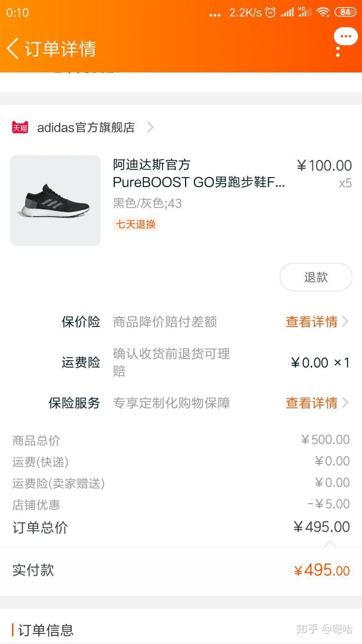Image resolution: width=362 pixels, height=644 pixels.
Task: Expand 保价险 details chevron
Action: pyautogui.click(x=345, y=321)
